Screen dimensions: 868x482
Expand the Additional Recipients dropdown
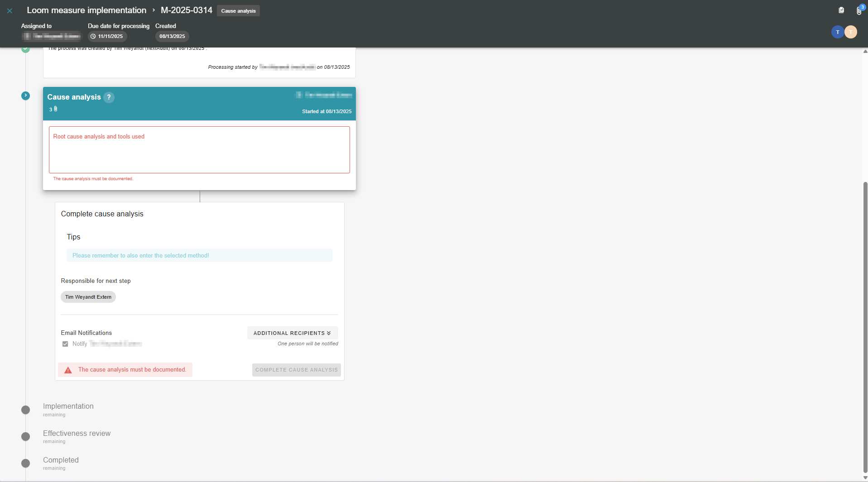point(292,333)
